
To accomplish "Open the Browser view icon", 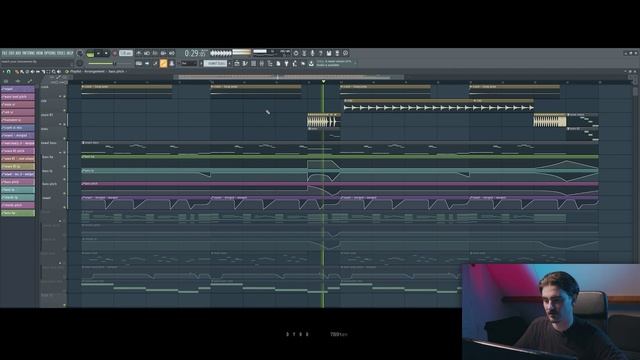I will point(270,64).
